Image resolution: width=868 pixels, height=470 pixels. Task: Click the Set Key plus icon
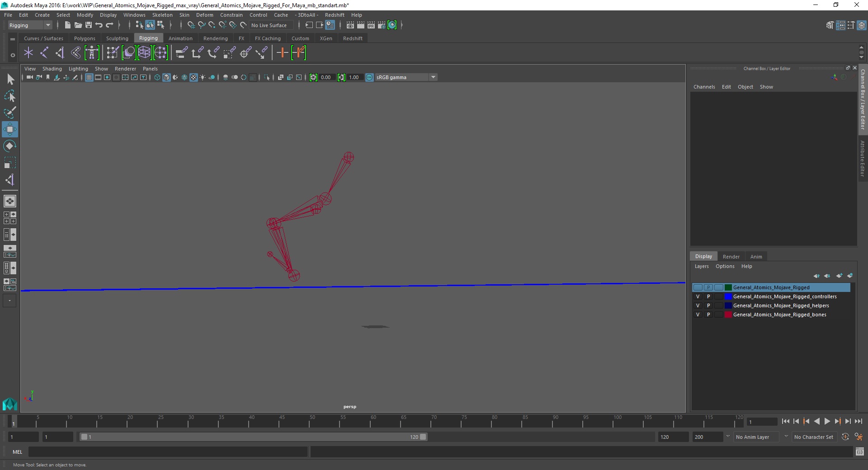[x=282, y=53]
